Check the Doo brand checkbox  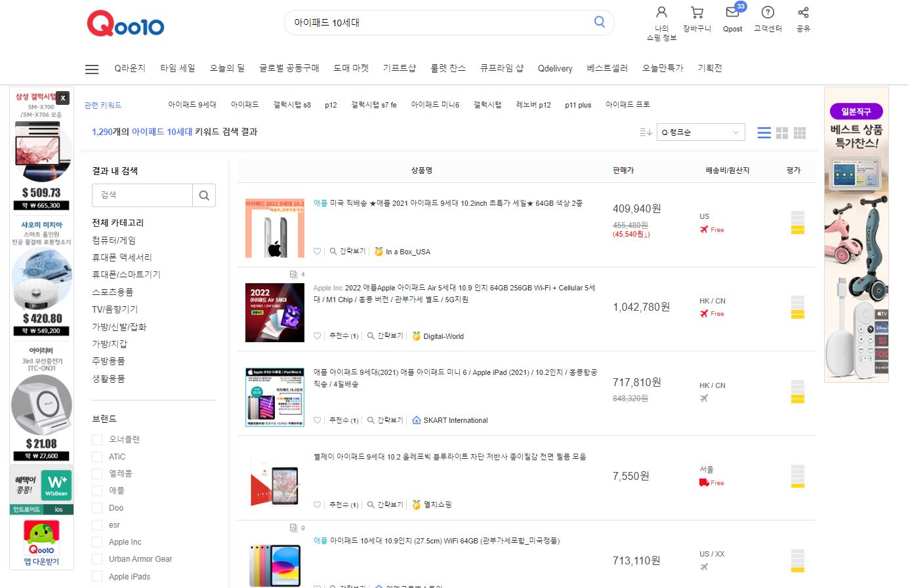coord(97,507)
